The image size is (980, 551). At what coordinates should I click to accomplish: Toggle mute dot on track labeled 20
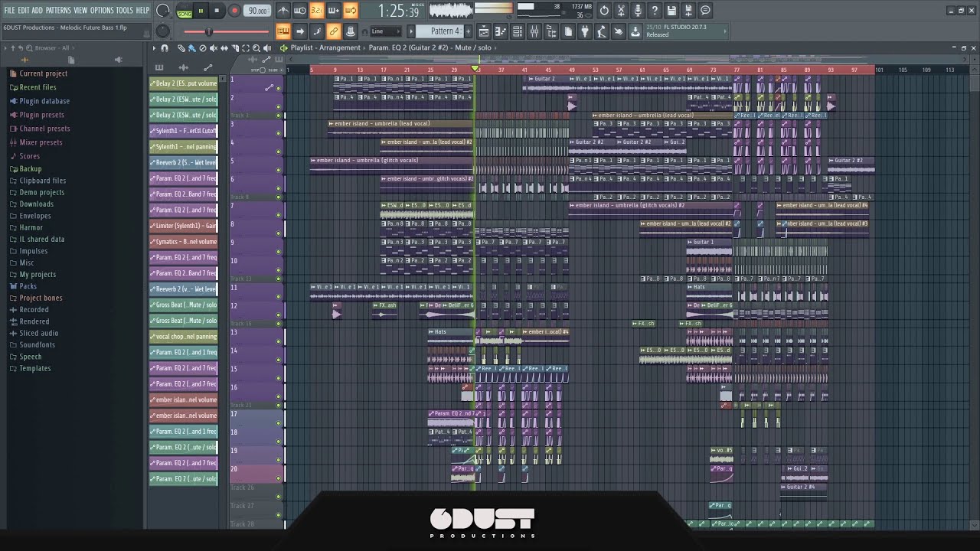click(x=279, y=478)
